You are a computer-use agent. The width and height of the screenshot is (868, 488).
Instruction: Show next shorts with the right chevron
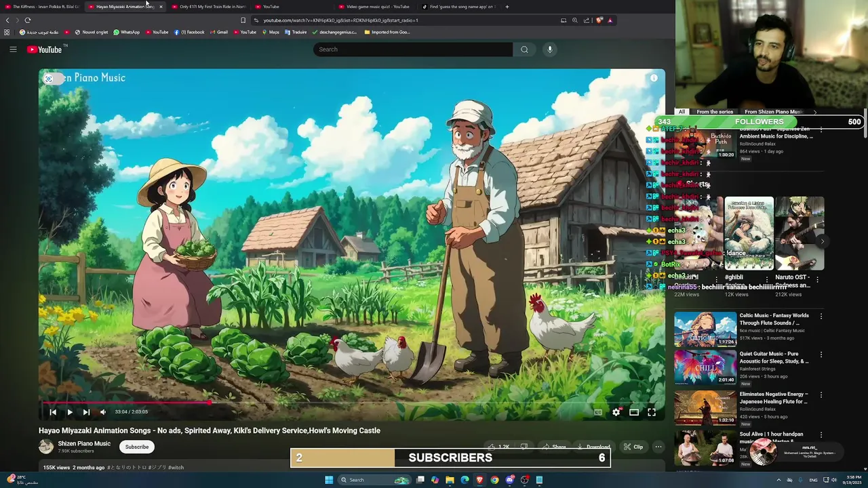point(823,241)
